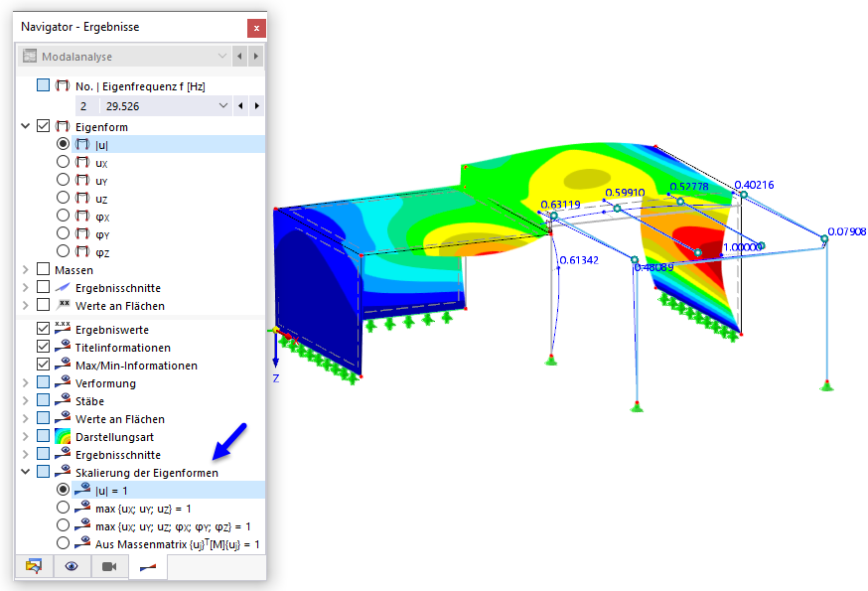
Task: Click the 1.00000 value in model view
Action: point(742,247)
